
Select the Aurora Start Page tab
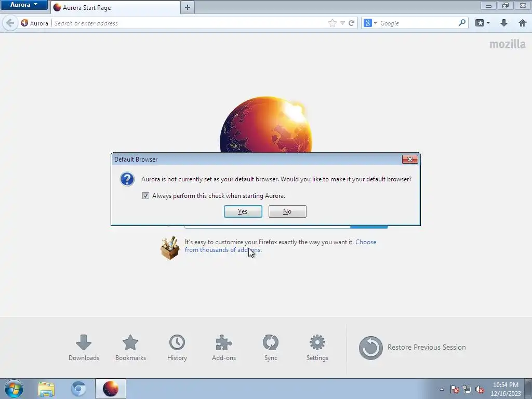pyautogui.click(x=115, y=7)
